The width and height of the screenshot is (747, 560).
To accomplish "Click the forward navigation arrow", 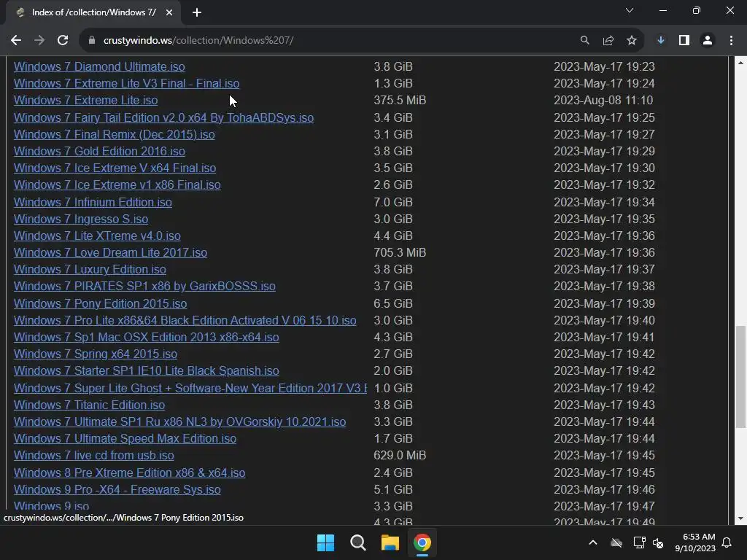I will (39, 41).
